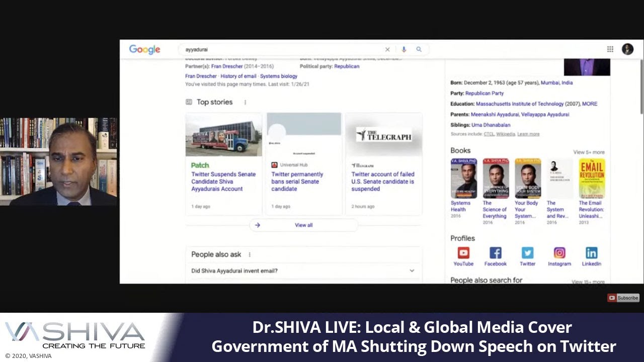Open Top stories three-dot options menu

coord(245,102)
